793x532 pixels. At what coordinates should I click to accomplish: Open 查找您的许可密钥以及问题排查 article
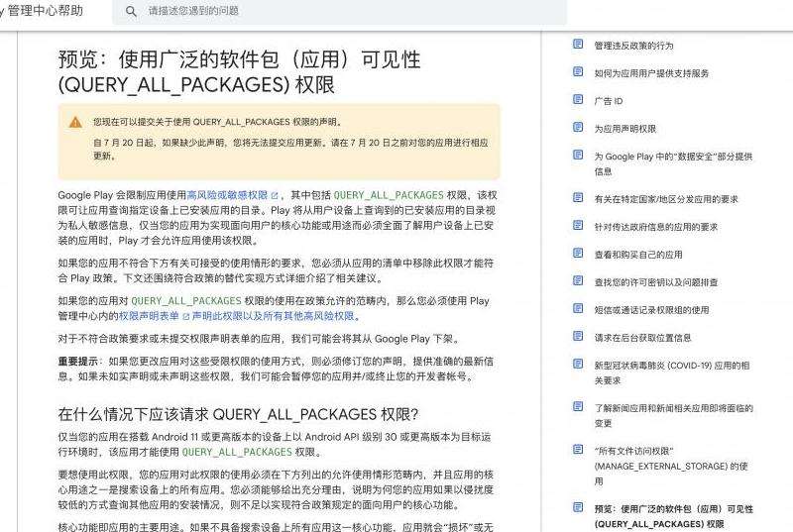(x=656, y=282)
